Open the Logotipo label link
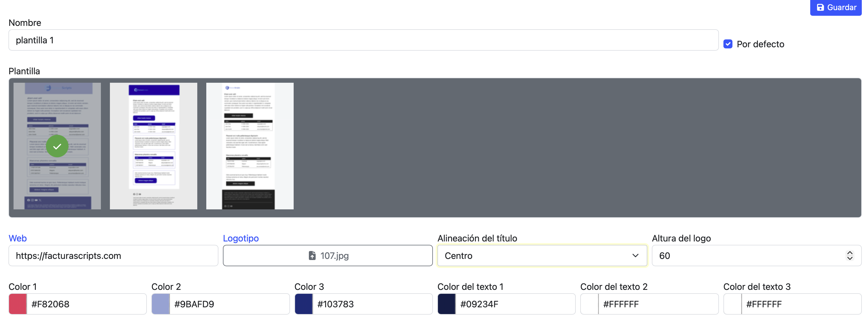The width and height of the screenshot is (868, 327). pos(241,238)
